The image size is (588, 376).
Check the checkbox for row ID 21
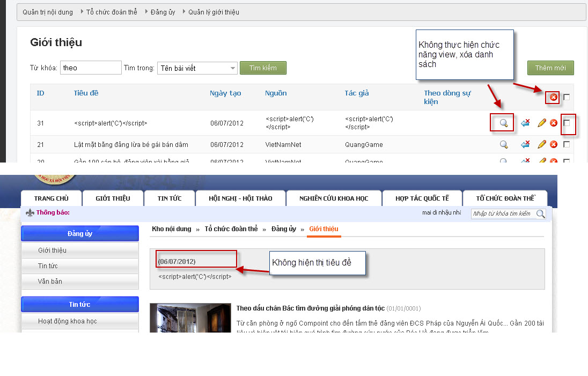click(x=567, y=144)
